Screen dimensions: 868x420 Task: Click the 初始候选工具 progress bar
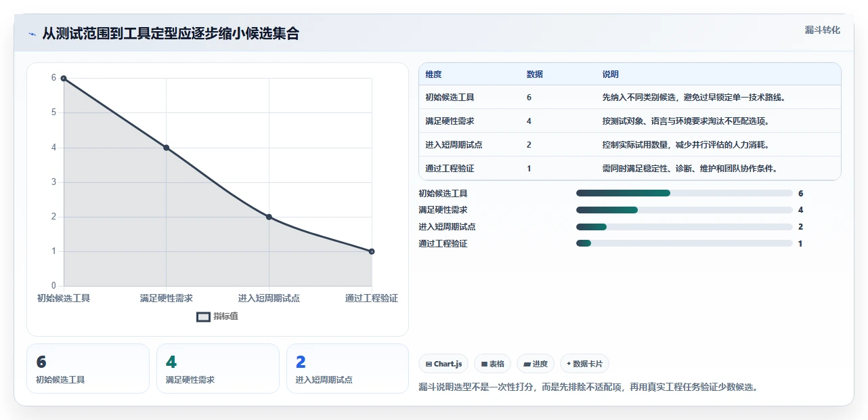point(684,193)
